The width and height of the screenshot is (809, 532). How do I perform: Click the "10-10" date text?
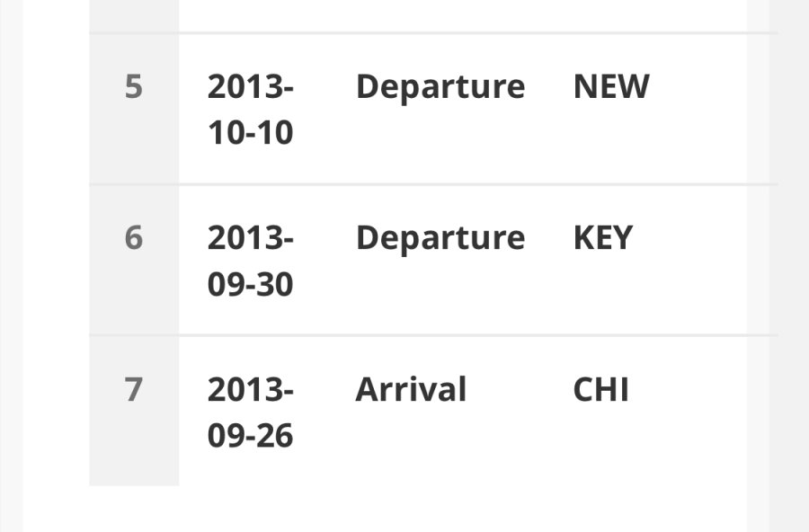pos(251,133)
